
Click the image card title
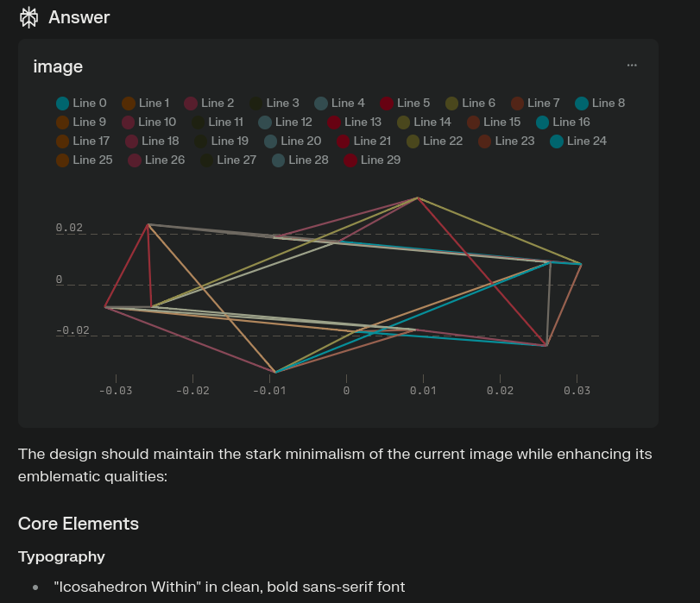(x=58, y=66)
